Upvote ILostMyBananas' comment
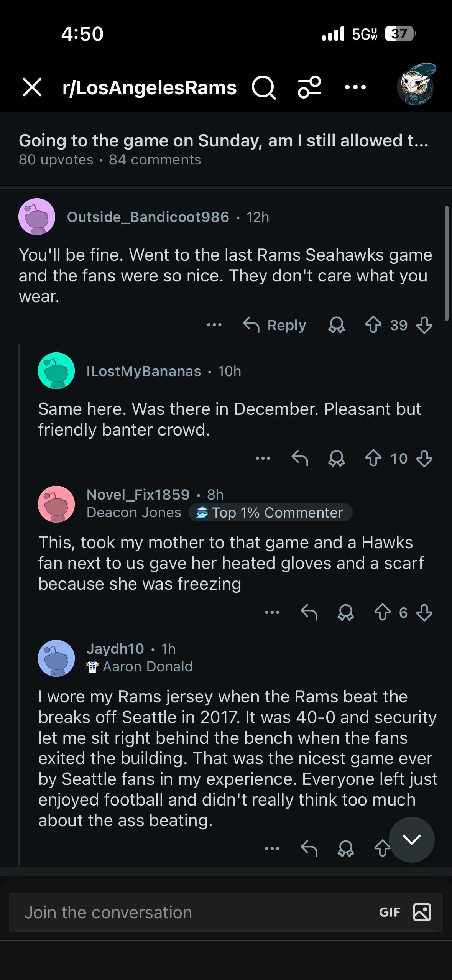 click(x=373, y=459)
